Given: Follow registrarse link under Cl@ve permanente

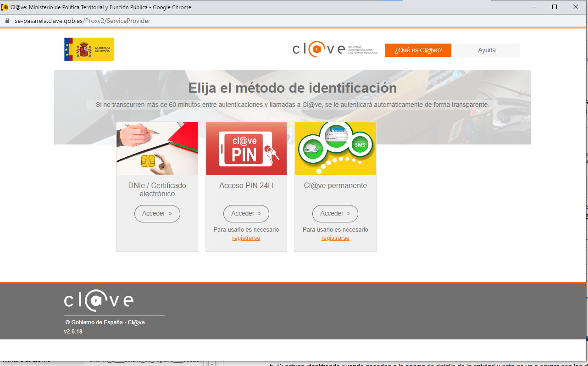Looking at the screenshot, I should pos(335,238).
